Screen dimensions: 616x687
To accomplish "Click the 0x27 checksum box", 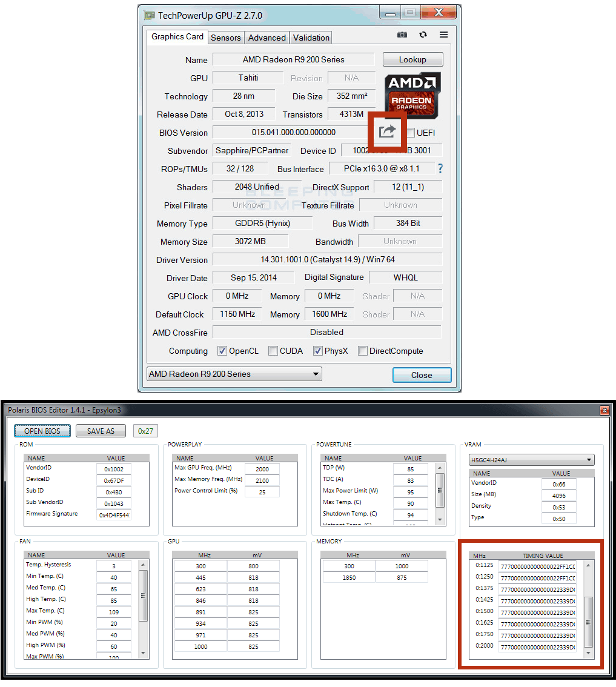I will 145,431.
